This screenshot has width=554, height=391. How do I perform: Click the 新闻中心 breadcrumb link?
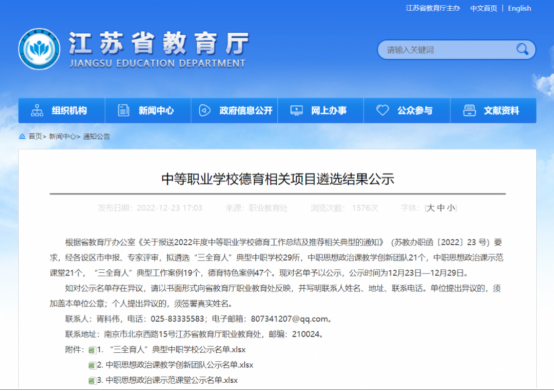click(62, 136)
